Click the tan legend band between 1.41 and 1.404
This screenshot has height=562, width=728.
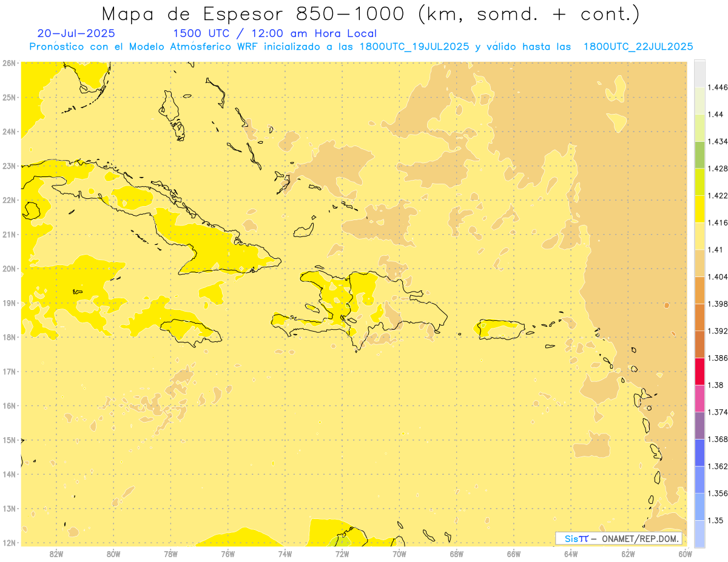click(699, 263)
